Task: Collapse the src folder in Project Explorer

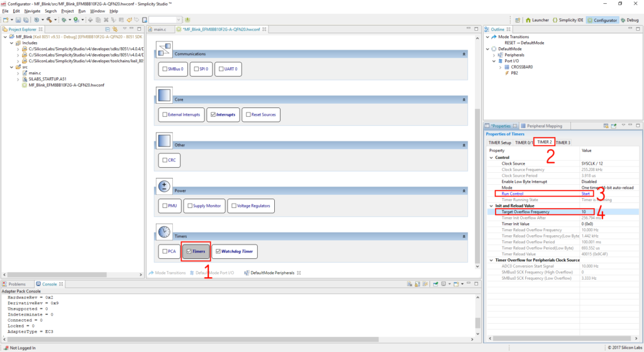Action: pos(10,67)
